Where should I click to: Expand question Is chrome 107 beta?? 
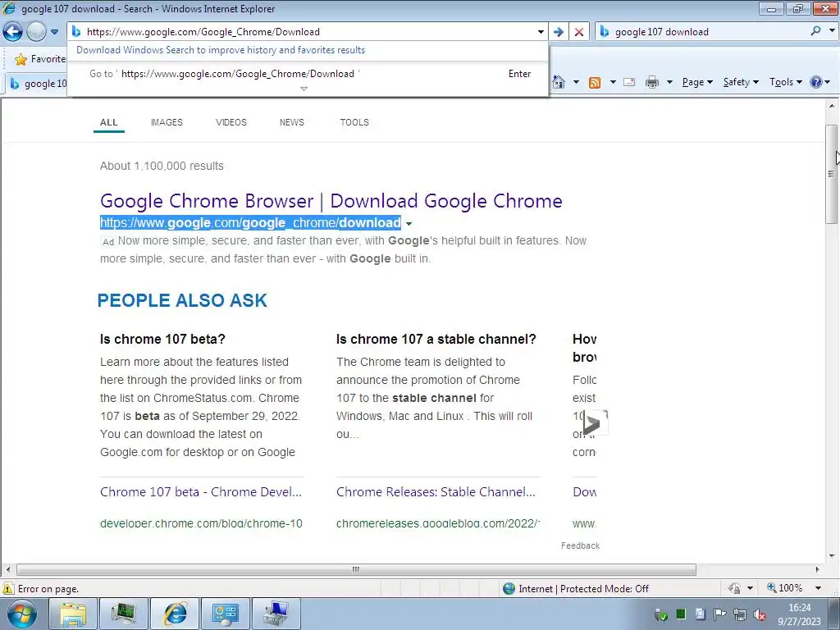click(163, 339)
